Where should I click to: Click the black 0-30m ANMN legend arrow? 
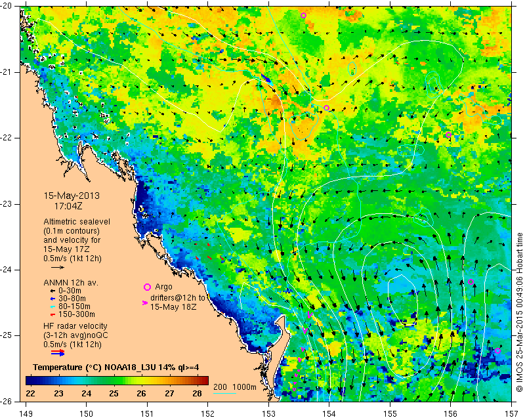(52, 291)
